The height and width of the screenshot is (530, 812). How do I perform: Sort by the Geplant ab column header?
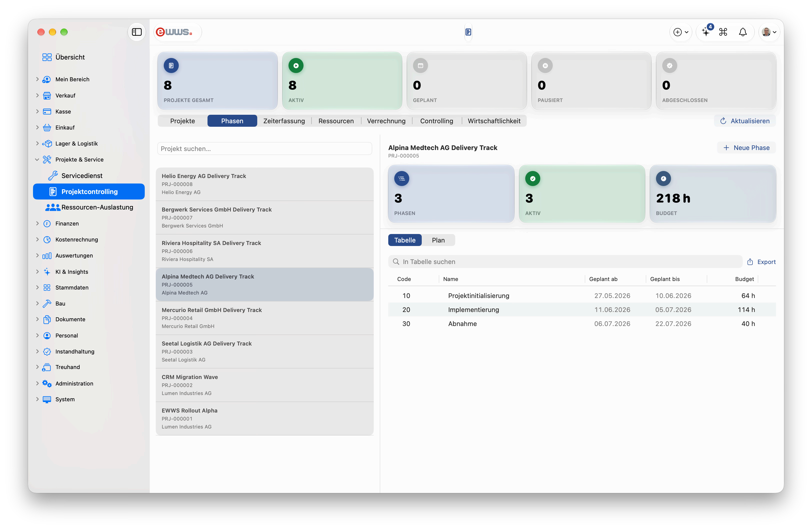[x=603, y=279]
